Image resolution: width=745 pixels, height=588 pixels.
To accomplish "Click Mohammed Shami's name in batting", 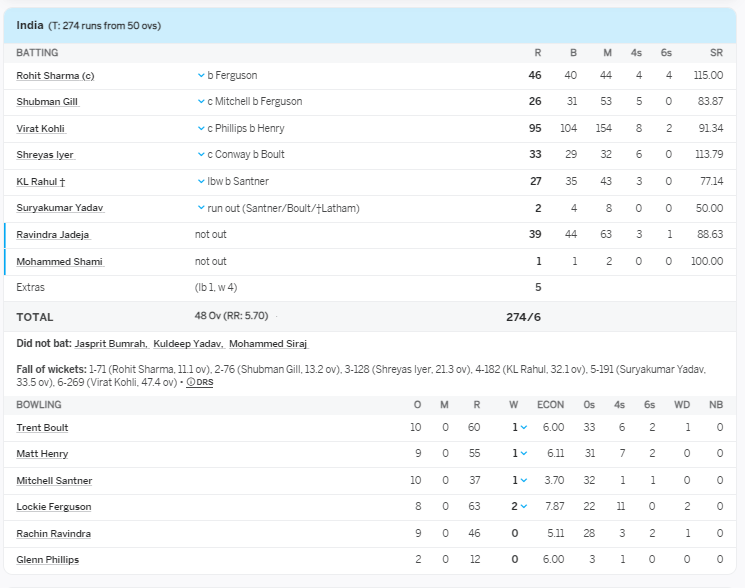I will click(59, 262).
